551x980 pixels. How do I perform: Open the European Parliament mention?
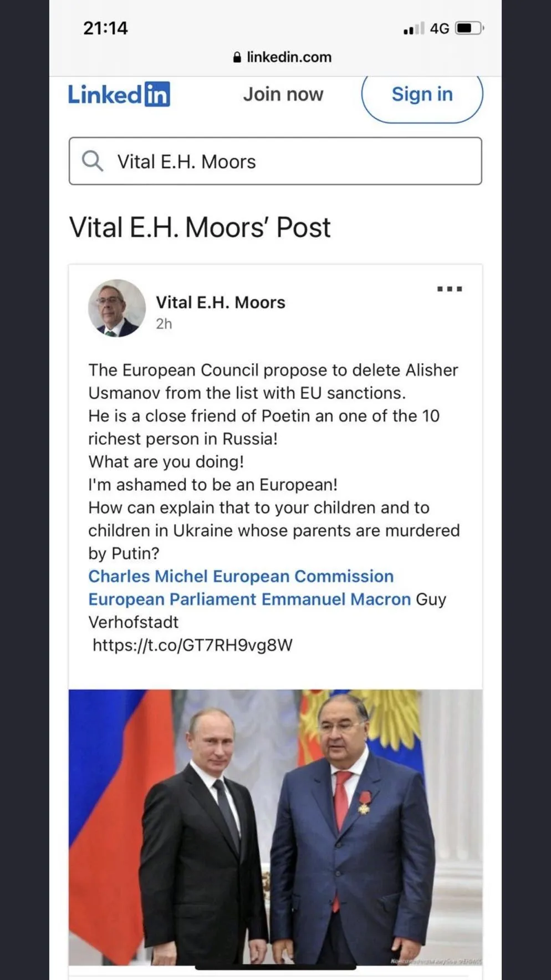click(x=172, y=599)
